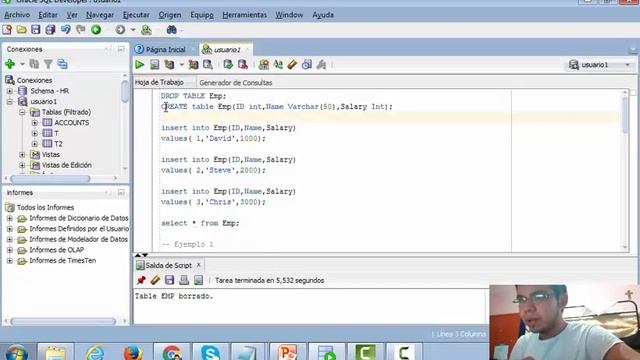Click the Save All icon in main toolbar
Image resolution: width=640 pixels, height=360 pixels.
tap(50, 29)
